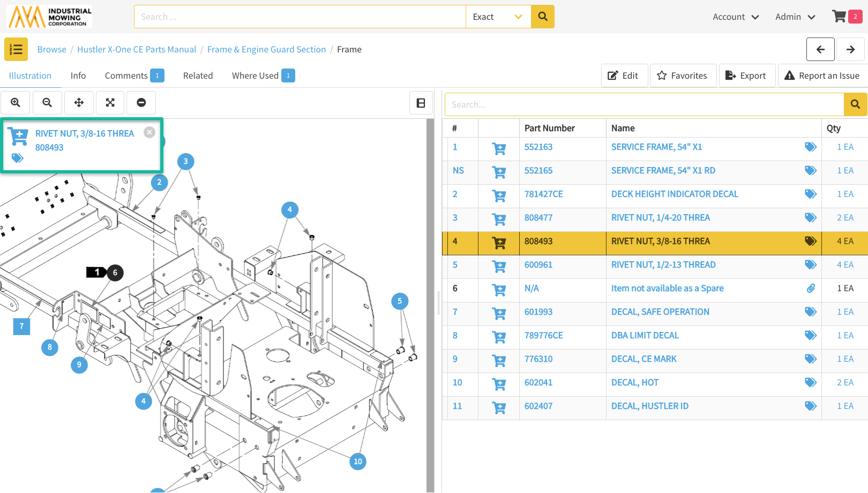Click the fit-to-screen expand icon
Image resolution: width=868 pixels, height=493 pixels.
110,103
